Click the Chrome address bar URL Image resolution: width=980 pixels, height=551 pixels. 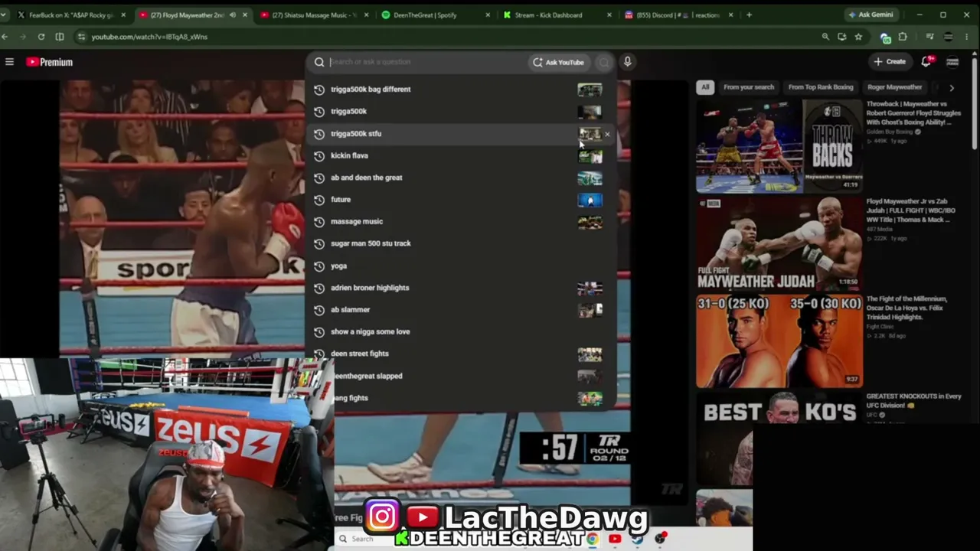(x=149, y=37)
